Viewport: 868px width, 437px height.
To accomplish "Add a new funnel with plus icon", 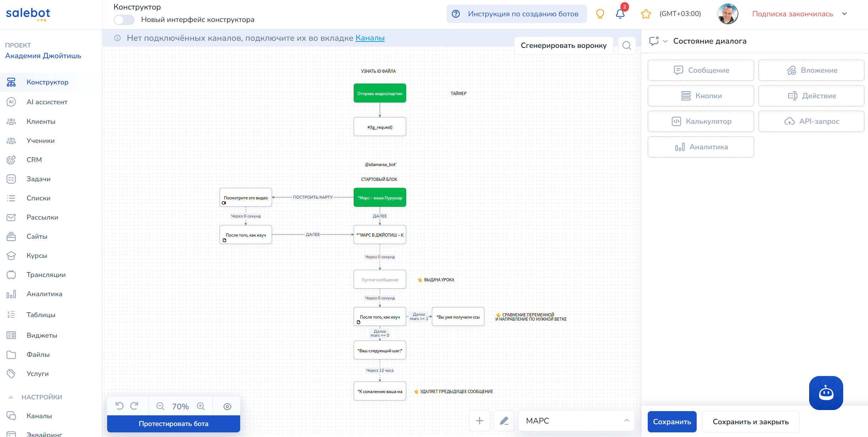I will [x=480, y=421].
